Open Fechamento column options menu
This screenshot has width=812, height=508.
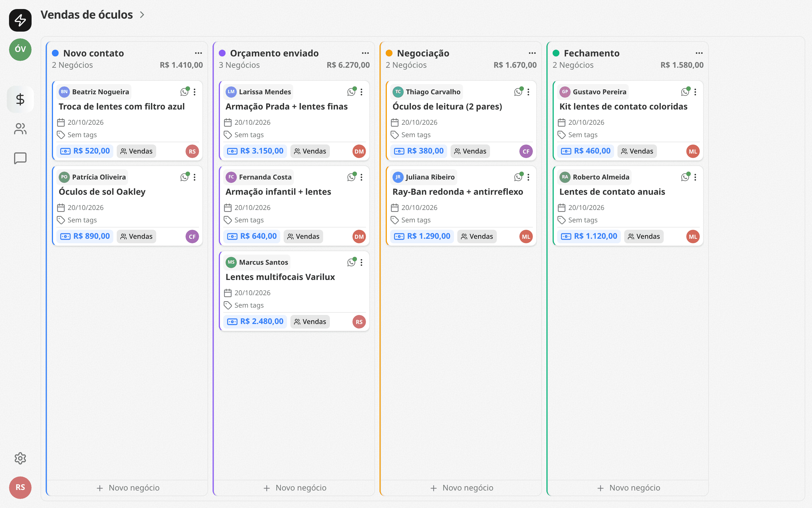coord(699,53)
